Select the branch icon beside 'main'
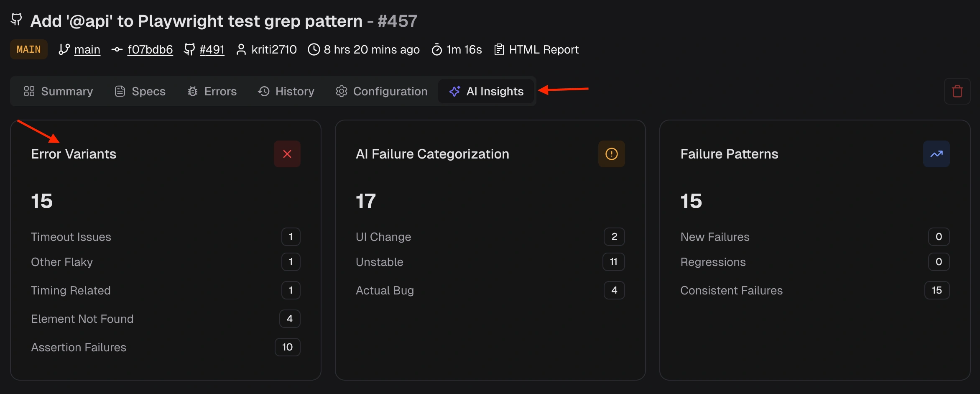980x394 pixels. pos(64,49)
